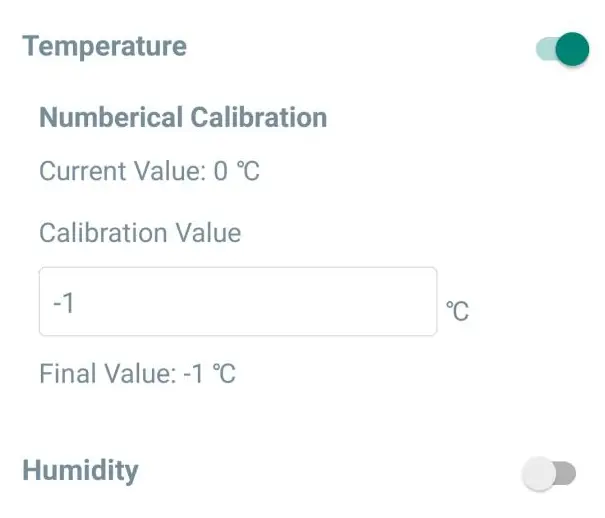The width and height of the screenshot is (605, 518).
Task: Tap the Calibration Value label
Action: tap(139, 233)
